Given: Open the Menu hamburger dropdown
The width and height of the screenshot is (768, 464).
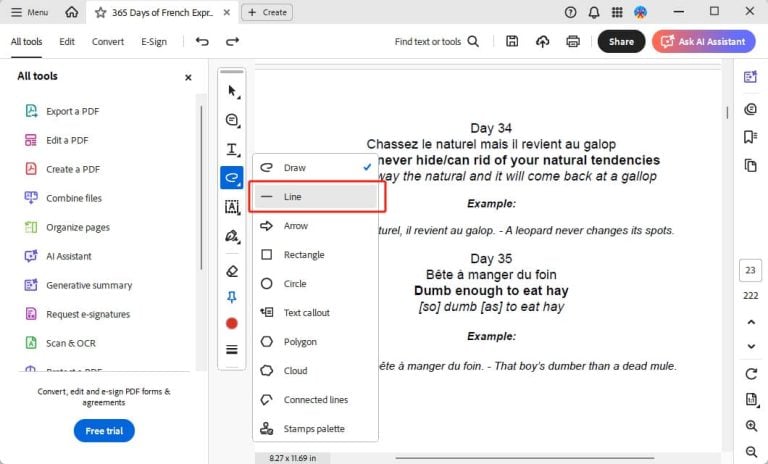Looking at the screenshot, I should click(x=29, y=12).
